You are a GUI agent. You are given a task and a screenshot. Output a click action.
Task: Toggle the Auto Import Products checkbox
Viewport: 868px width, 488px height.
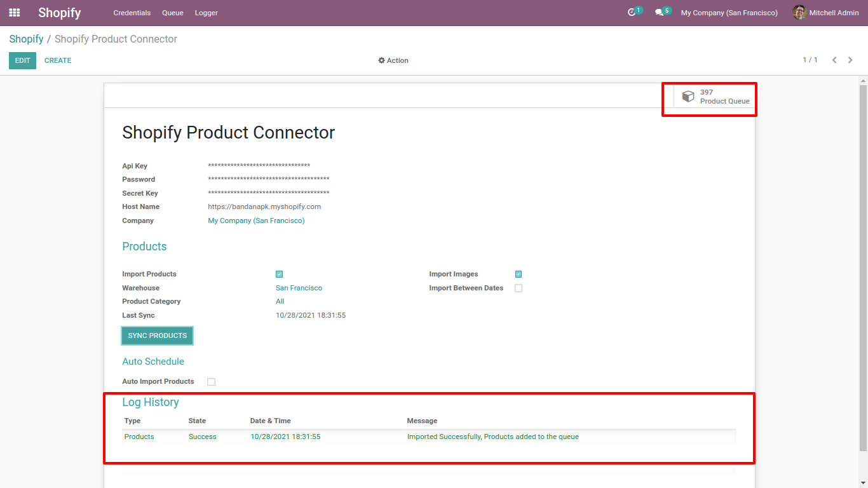pos(212,382)
